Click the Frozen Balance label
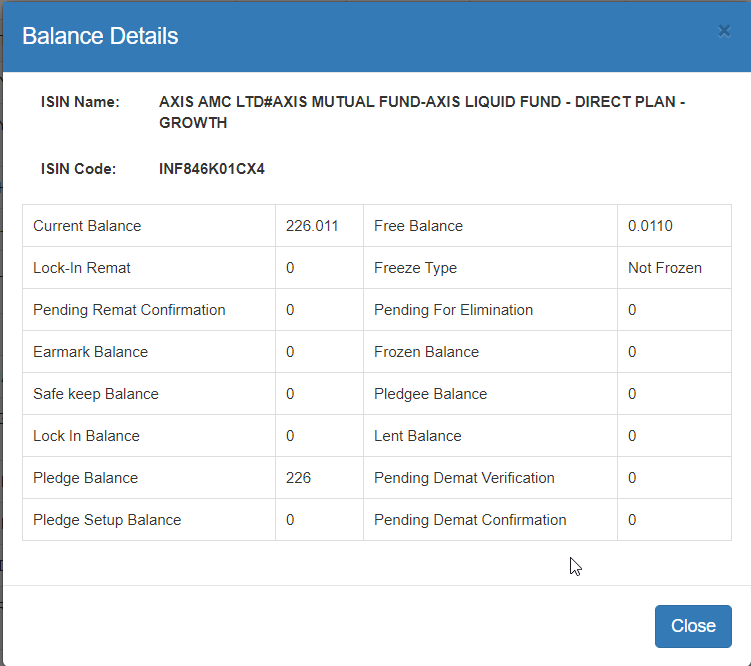Image resolution: width=751 pixels, height=666 pixels. click(426, 352)
